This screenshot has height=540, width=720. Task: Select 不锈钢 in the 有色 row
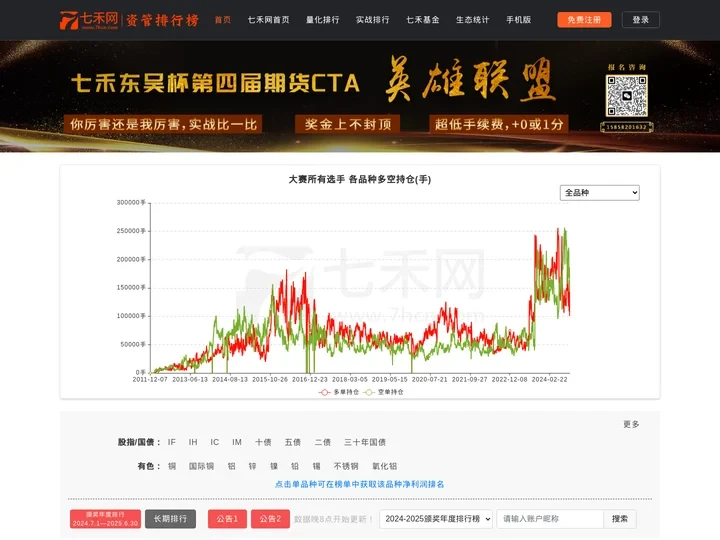(x=346, y=466)
